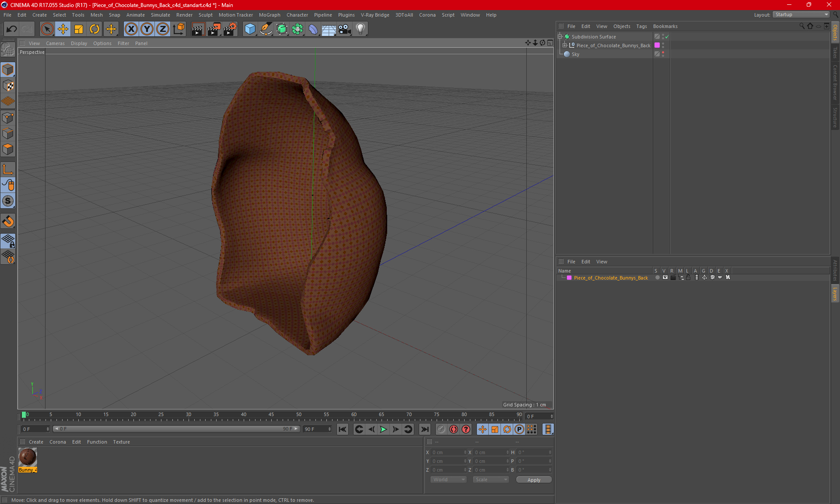Switch to Model mode icon
This screenshot has height=504, width=840.
pyautogui.click(x=8, y=70)
